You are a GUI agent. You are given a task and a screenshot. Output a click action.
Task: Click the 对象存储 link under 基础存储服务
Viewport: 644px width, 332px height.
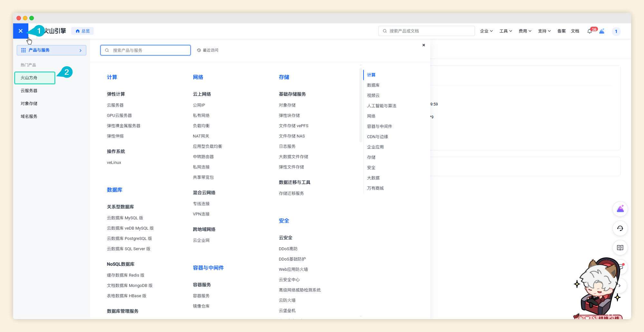pyautogui.click(x=287, y=105)
